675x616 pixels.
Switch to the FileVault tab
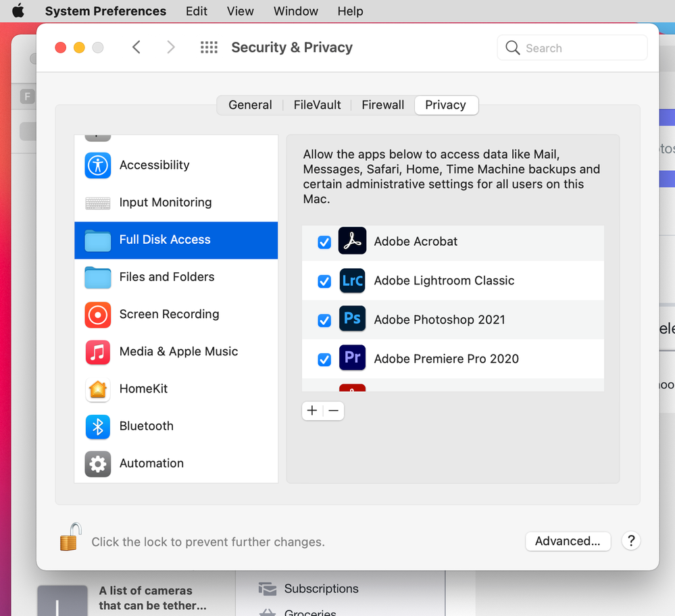click(x=318, y=105)
